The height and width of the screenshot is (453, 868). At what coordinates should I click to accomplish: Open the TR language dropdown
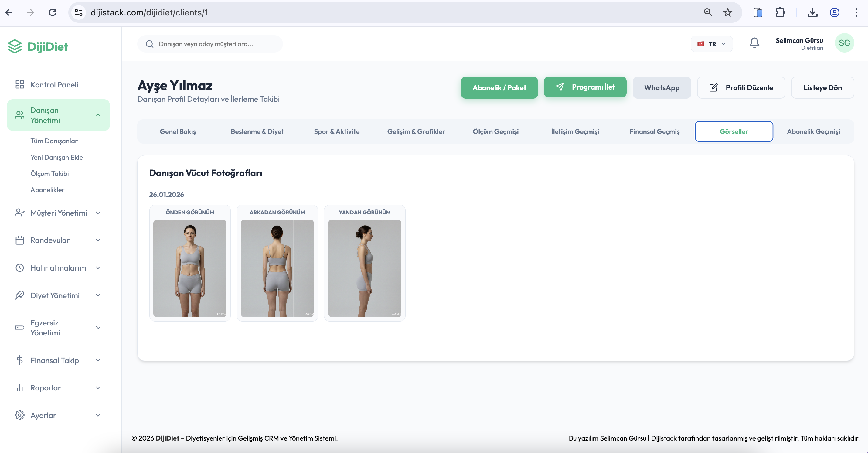click(x=711, y=43)
